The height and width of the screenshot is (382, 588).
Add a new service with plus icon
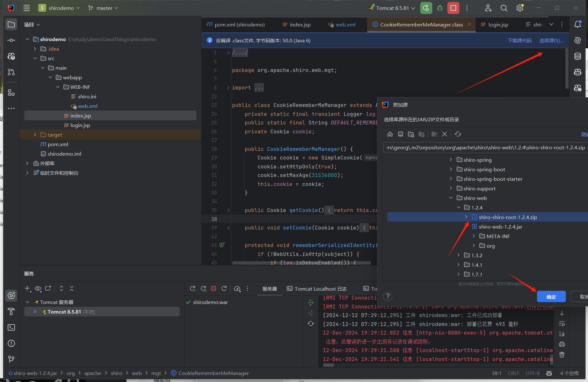28,288
